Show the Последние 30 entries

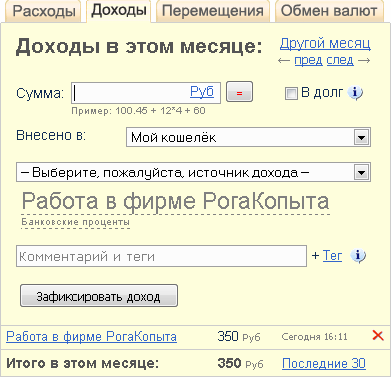click(x=324, y=363)
